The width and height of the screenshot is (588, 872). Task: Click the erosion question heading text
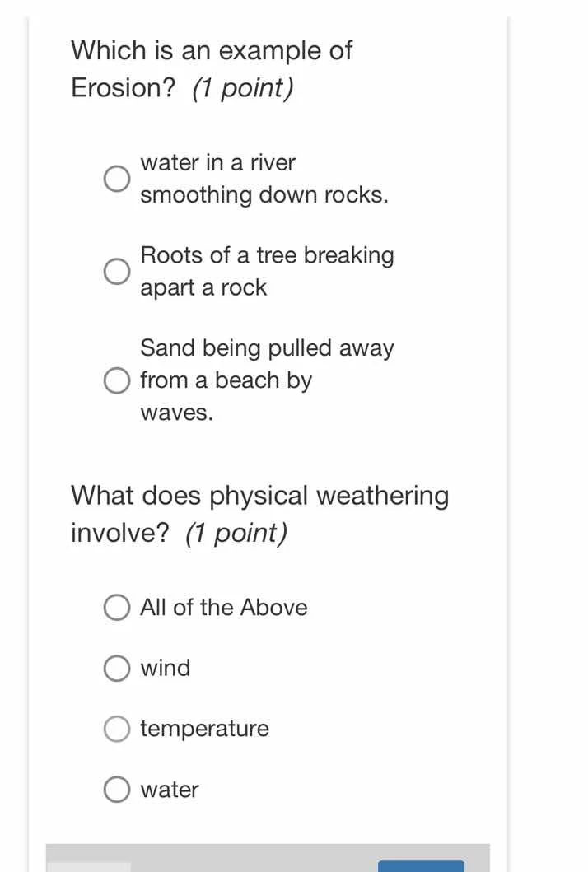click(x=211, y=51)
